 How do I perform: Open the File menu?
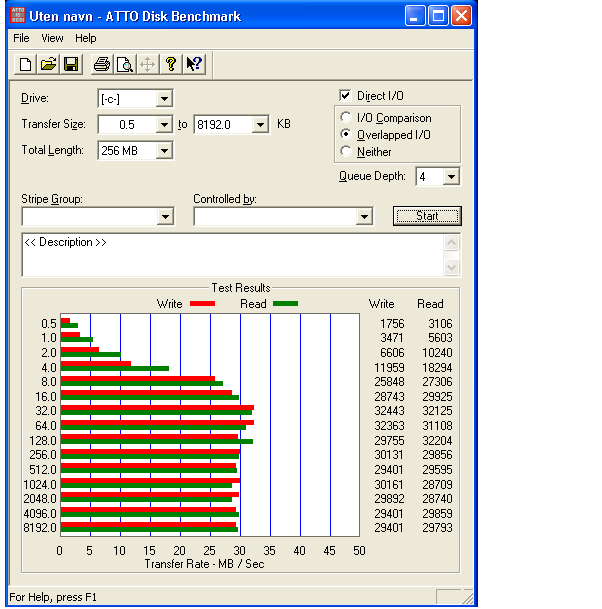pyautogui.click(x=21, y=38)
